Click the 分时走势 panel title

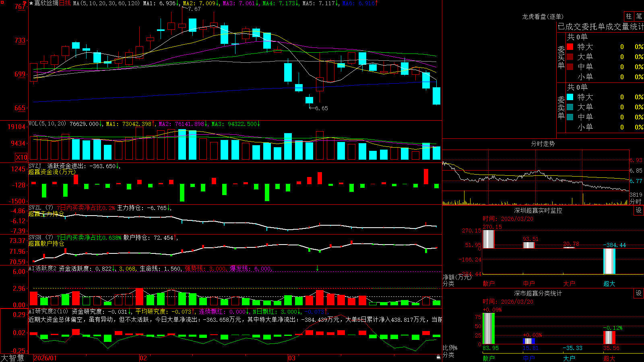pyautogui.click(x=543, y=144)
